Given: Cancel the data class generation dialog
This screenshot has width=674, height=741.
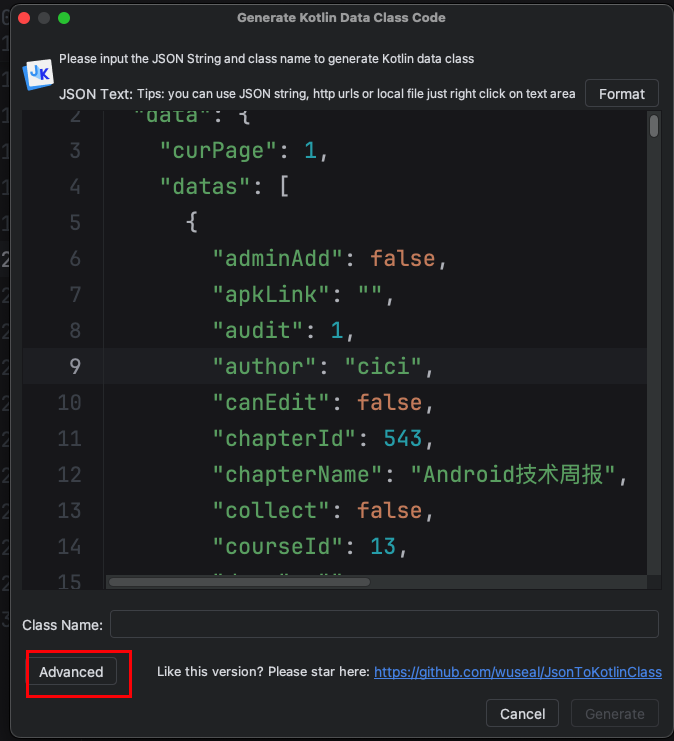Looking at the screenshot, I should click(522, 713).
